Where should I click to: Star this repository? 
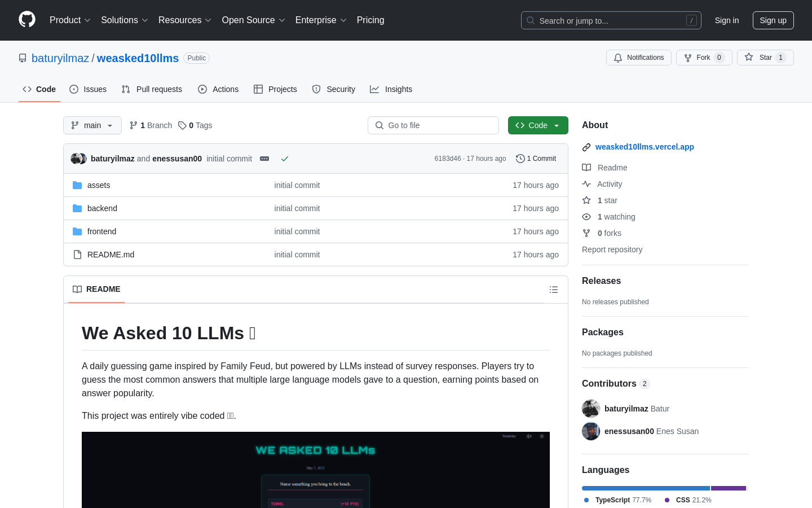click(765, 58)
